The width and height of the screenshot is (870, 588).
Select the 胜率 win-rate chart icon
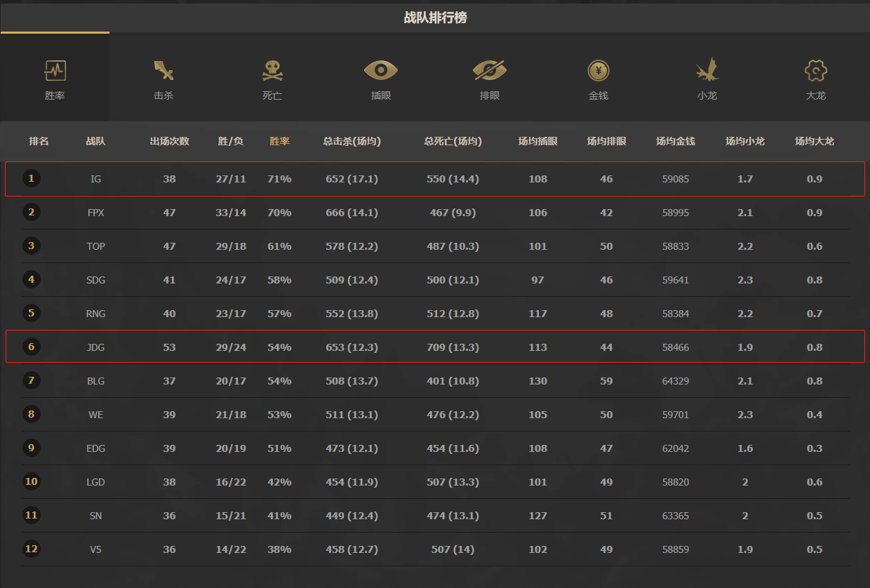pyautogui.click(x=55, y=70)
